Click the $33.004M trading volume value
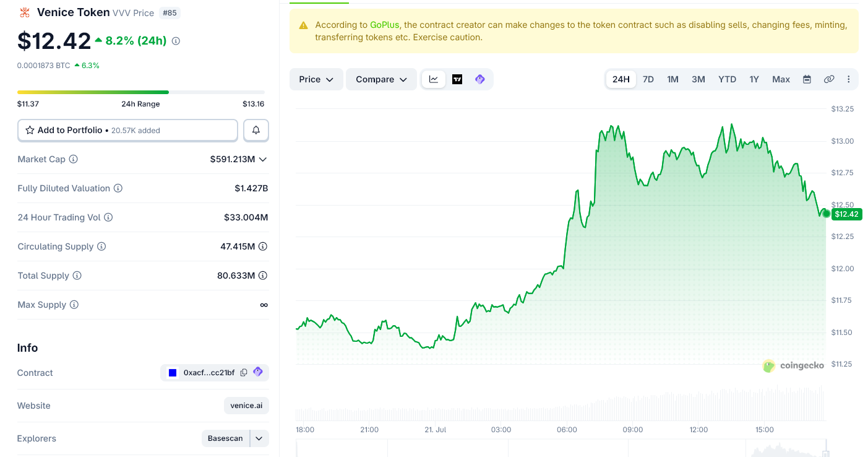 (x=246, y=217)
